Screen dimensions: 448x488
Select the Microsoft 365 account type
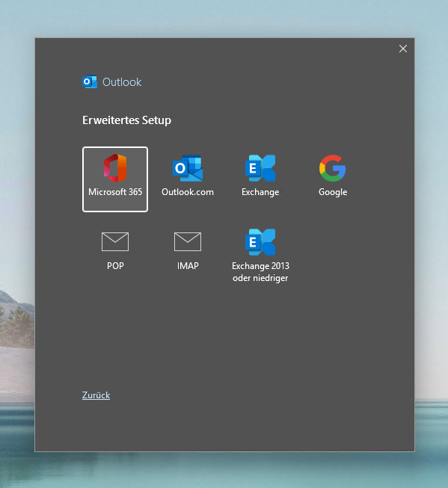(115, 179)
